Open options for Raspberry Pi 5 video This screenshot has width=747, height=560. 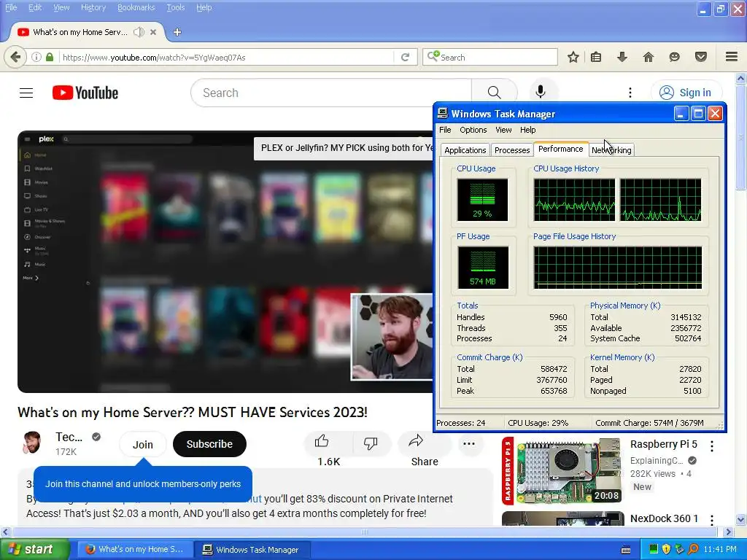point(712,446)
